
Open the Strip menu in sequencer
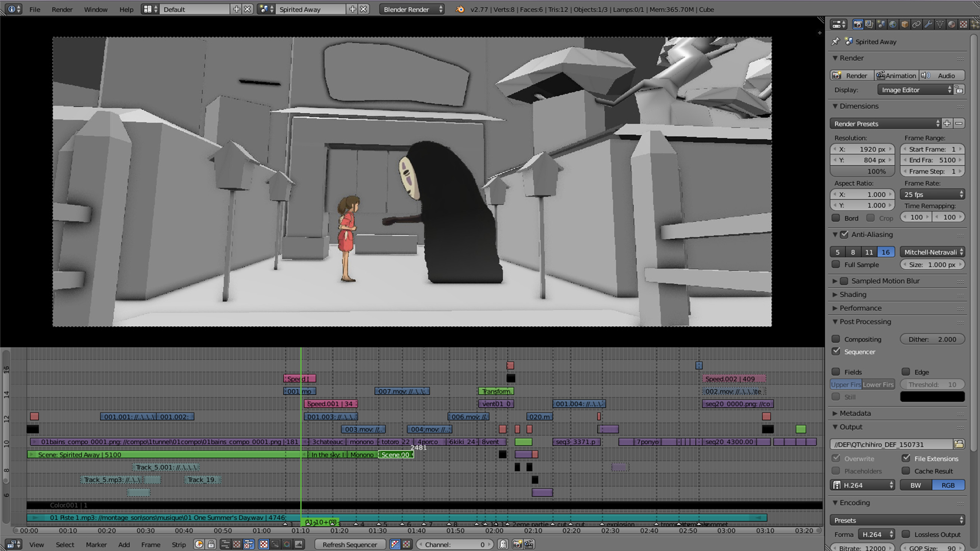(x=179, y=544)
